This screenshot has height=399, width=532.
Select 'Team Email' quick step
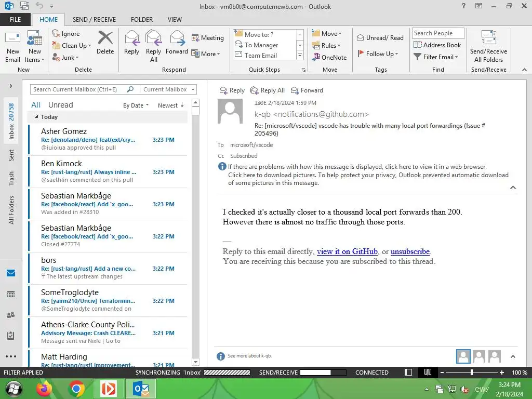[x=265, y=55]
